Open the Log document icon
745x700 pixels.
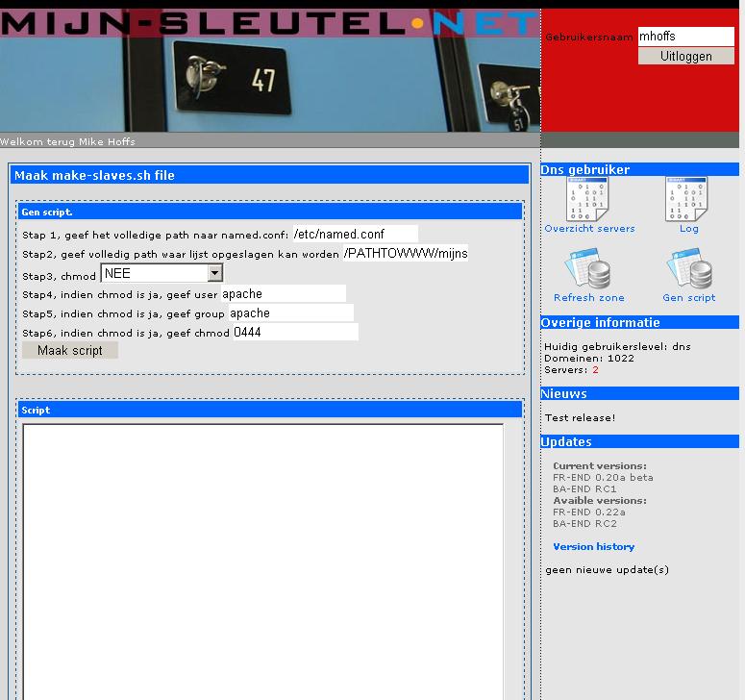[686, 199]
